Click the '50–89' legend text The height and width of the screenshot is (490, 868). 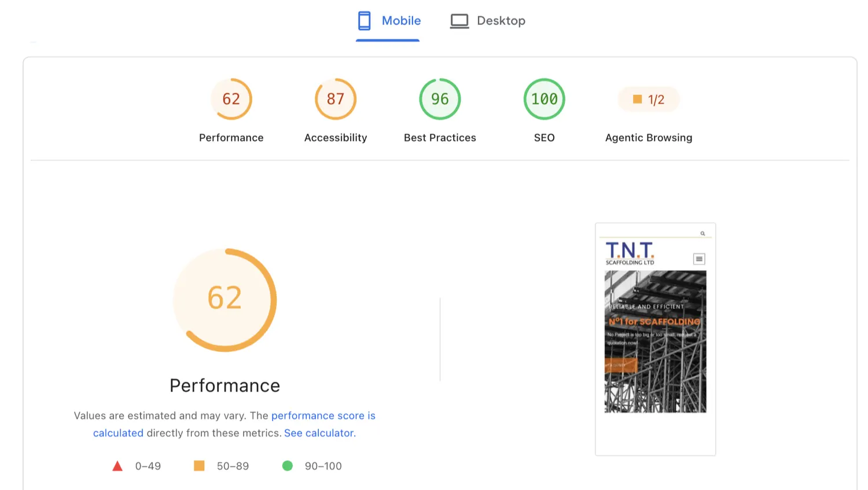pos(233,466)
